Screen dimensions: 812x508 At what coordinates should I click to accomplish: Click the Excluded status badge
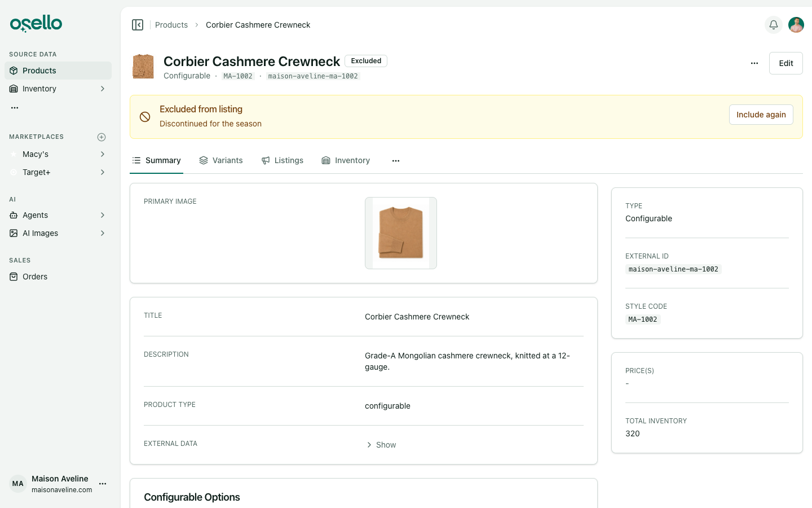[x=366, y=61]
